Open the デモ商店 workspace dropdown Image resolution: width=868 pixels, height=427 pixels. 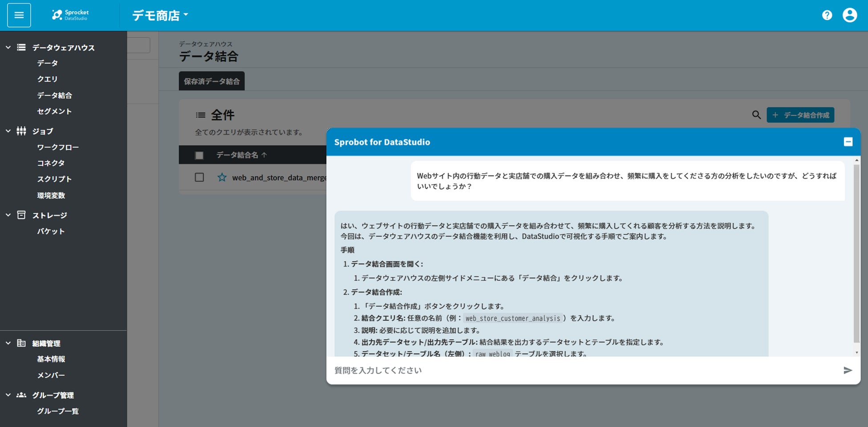click(x=160, y=16)
